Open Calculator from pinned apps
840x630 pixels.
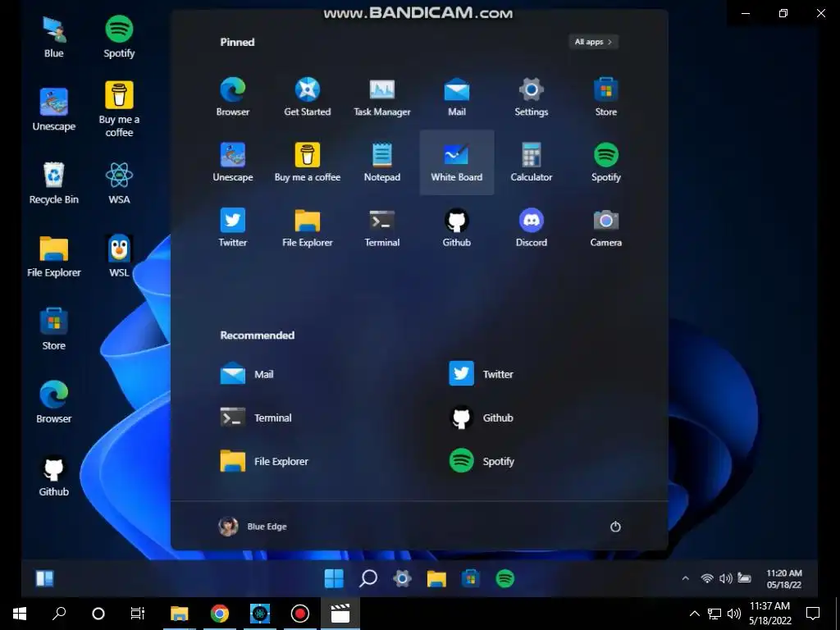click(531, 162)
